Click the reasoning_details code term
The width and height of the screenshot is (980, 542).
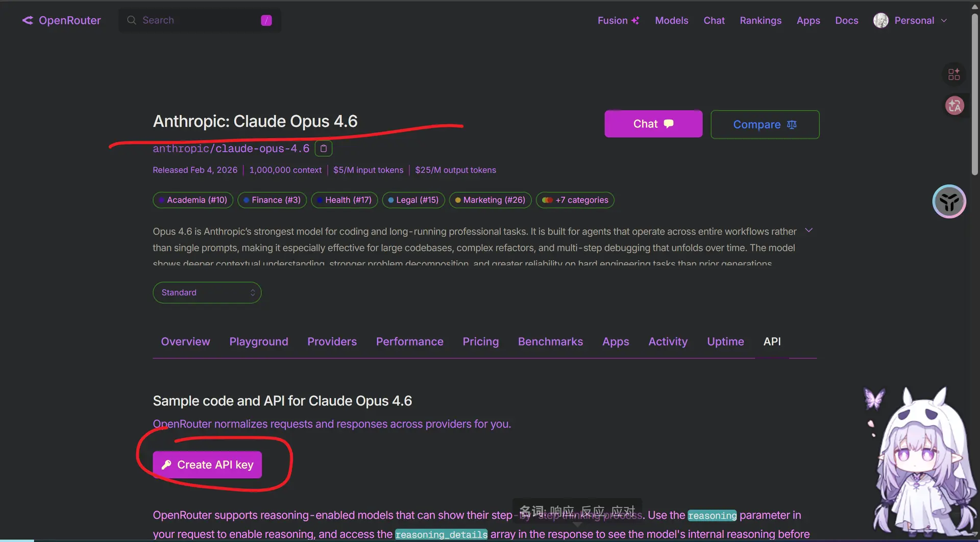click(x=441, y=534)
